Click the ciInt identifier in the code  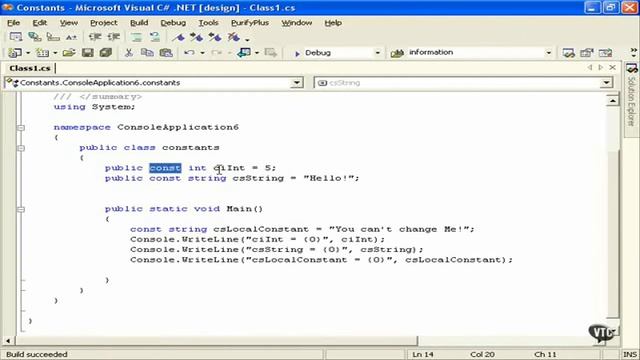(229, 168)
